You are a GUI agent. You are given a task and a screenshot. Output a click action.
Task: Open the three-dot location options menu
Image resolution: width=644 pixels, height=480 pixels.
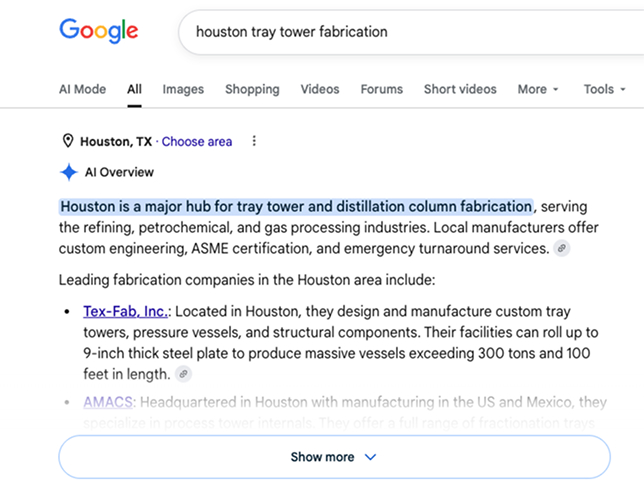coord(254,141)
